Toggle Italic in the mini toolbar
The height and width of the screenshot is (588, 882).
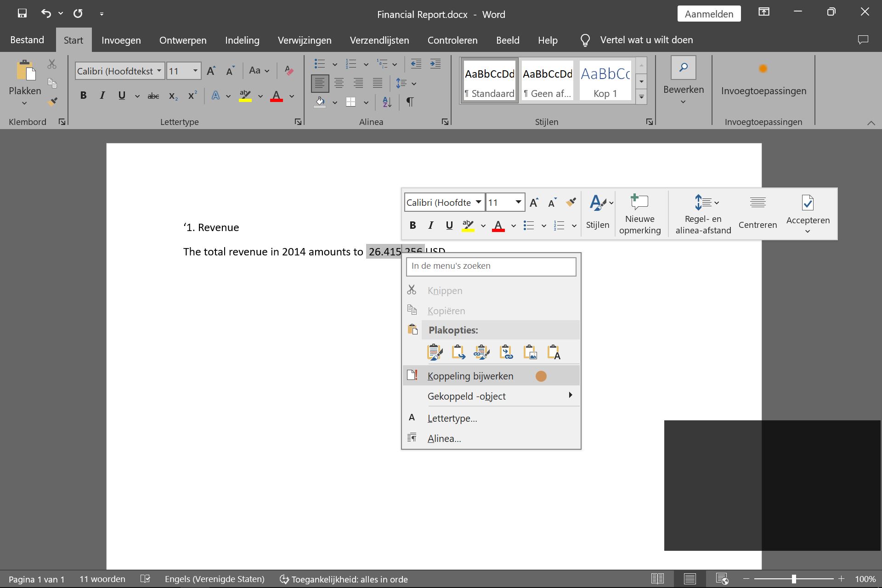(430, 225)
